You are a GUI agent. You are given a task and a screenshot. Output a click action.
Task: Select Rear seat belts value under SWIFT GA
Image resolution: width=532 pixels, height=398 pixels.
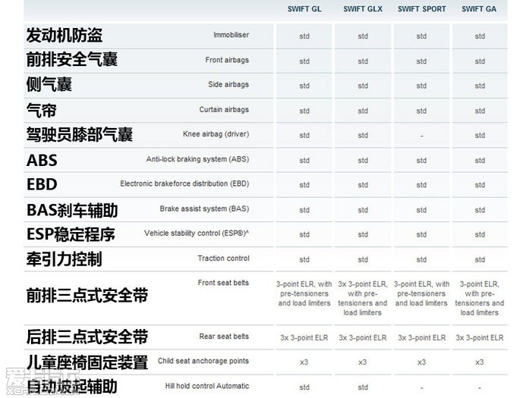(x=480, y=337)
